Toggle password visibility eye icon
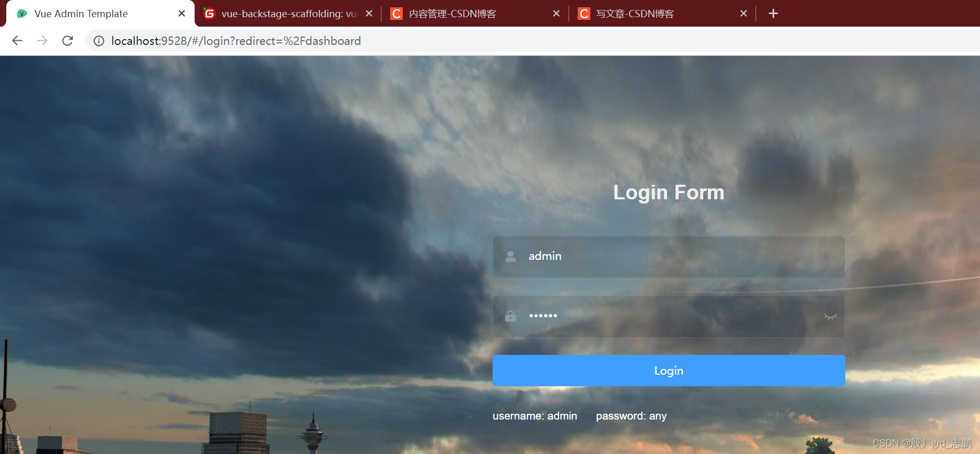 pos(831,316)
